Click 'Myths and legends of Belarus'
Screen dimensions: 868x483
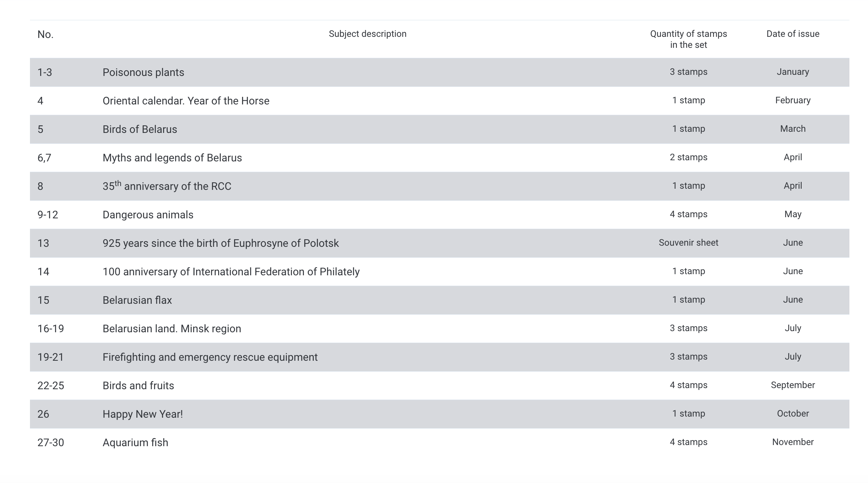coord(172,158)
